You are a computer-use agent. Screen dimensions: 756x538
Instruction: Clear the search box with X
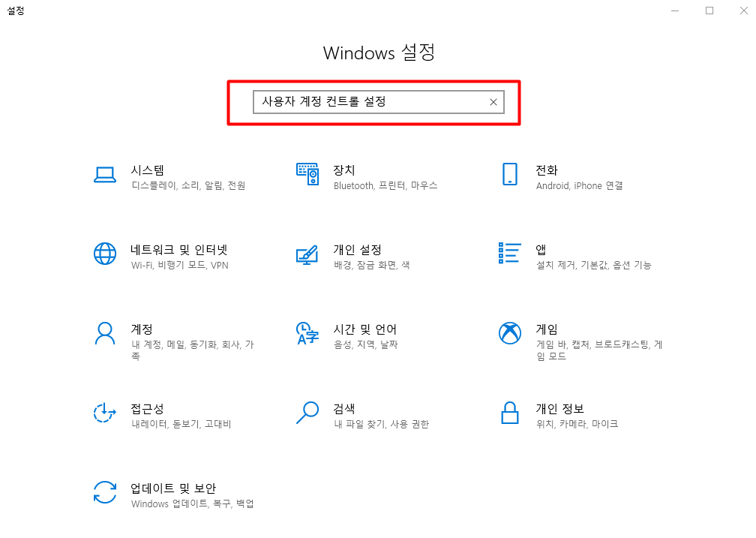pyautogui.click(x=493, y=102)
